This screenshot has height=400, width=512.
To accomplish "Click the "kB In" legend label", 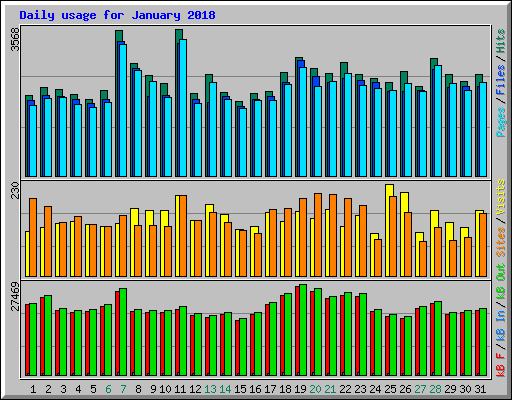I will click(501, 325).
